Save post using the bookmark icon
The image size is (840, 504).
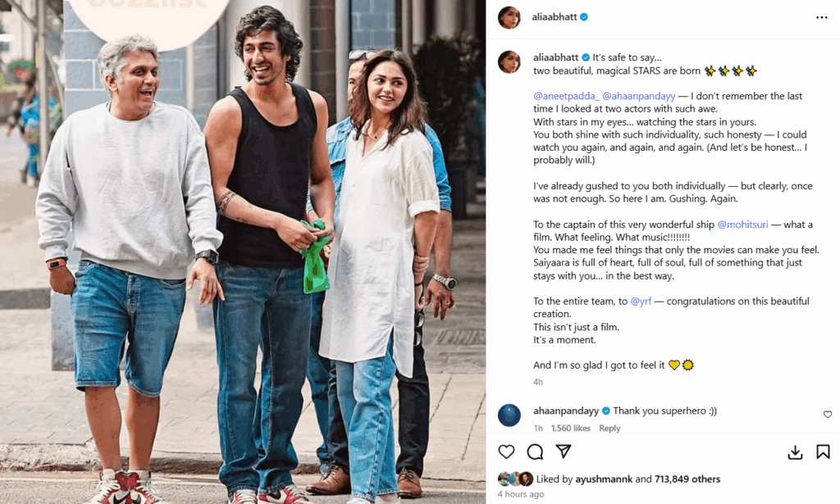point(823,452)
